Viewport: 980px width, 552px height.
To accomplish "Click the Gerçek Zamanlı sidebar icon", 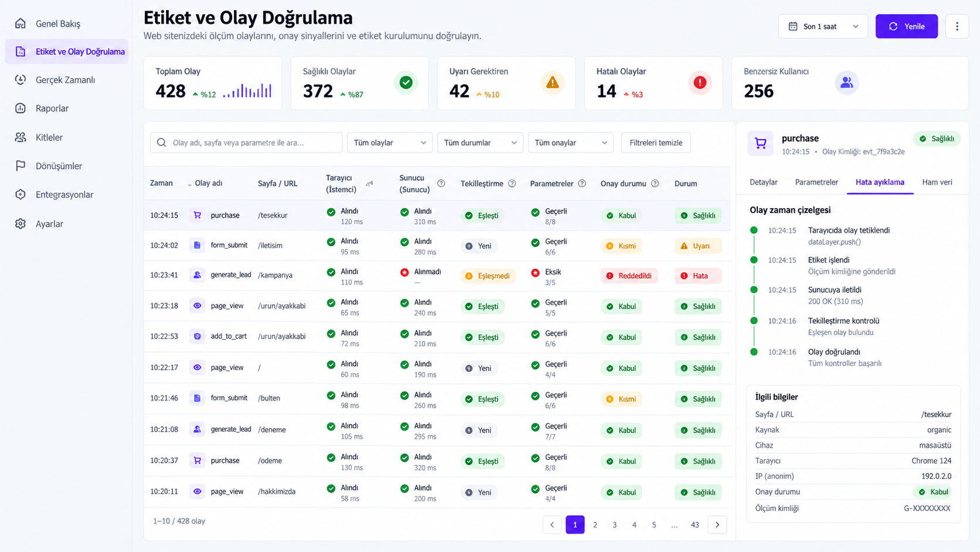I will [21, 80].
